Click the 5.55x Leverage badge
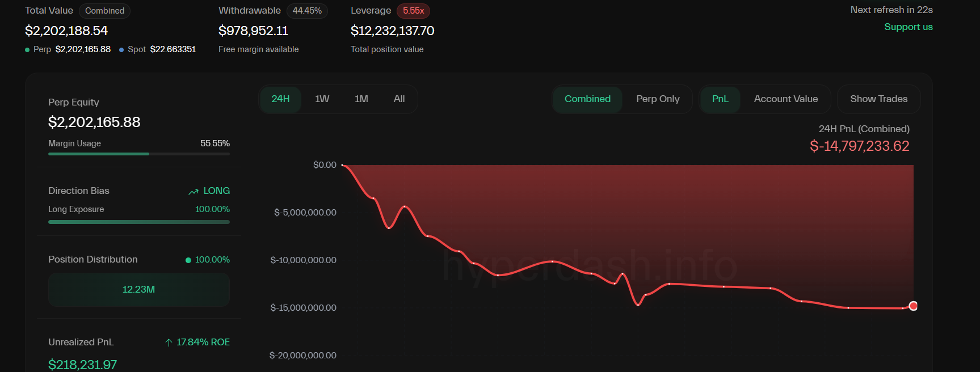The image size is (980, 372). pos(413,11)
